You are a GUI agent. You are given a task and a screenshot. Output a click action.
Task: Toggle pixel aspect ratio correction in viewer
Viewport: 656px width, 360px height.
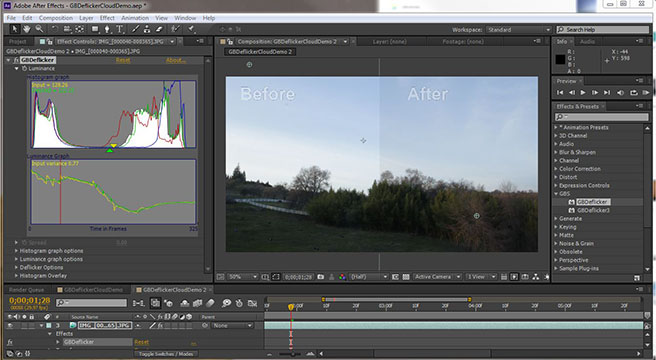(x=504, y=277)
